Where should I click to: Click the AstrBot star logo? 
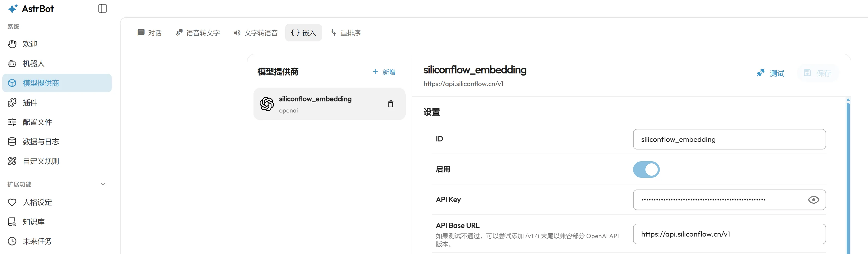[13, 8]
